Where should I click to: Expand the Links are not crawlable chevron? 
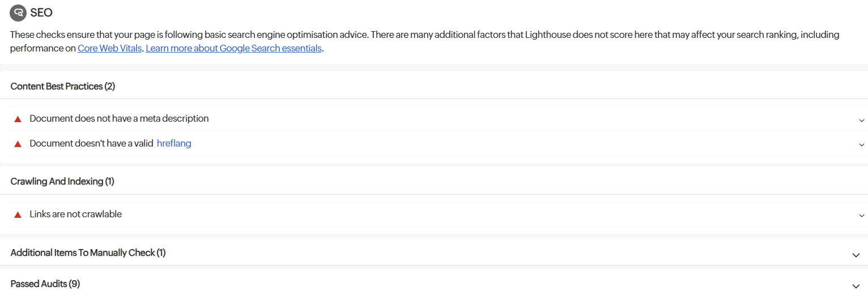point(861,216)
